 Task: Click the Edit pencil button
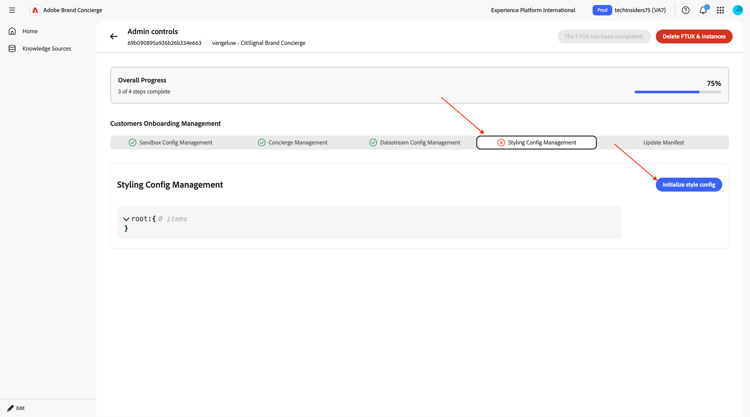pos(16,408)
